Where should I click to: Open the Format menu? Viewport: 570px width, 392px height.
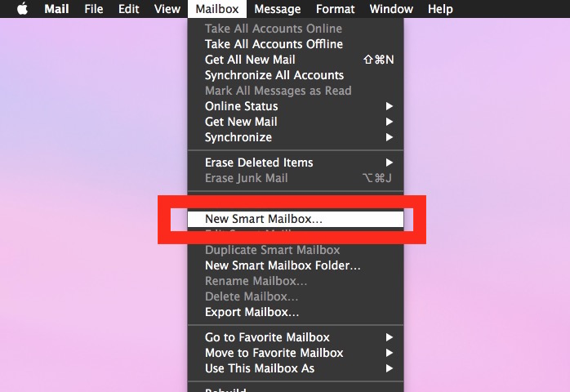tap(335, 9)
